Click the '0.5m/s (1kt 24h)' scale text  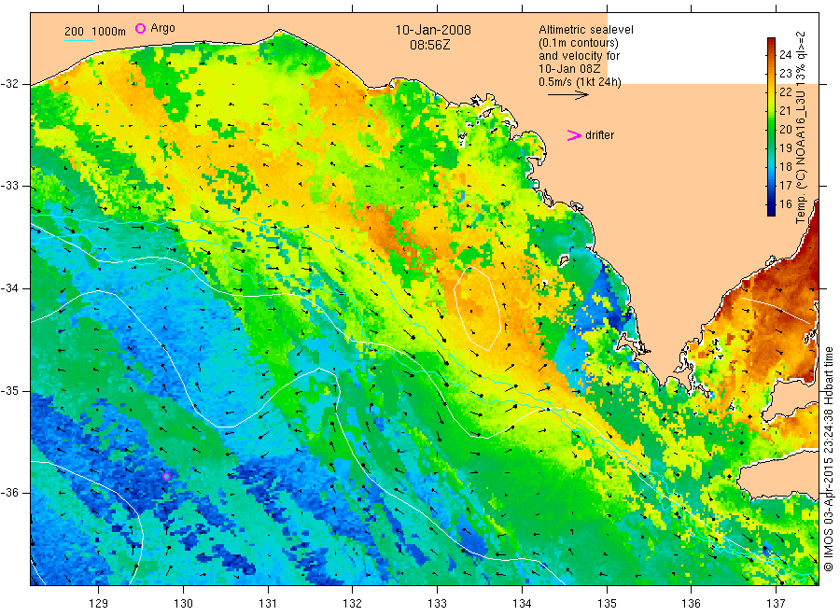click(x=581, y=82)
